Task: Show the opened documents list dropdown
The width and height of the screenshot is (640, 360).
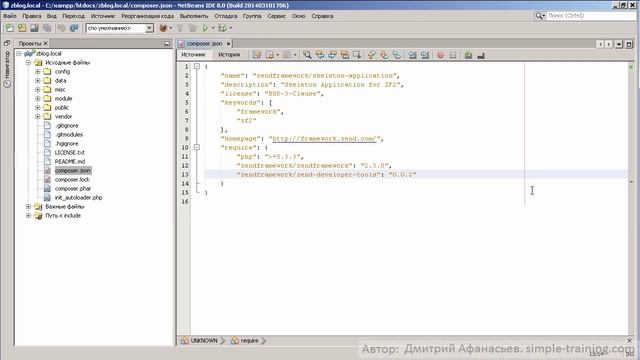Action: (619, 44)
